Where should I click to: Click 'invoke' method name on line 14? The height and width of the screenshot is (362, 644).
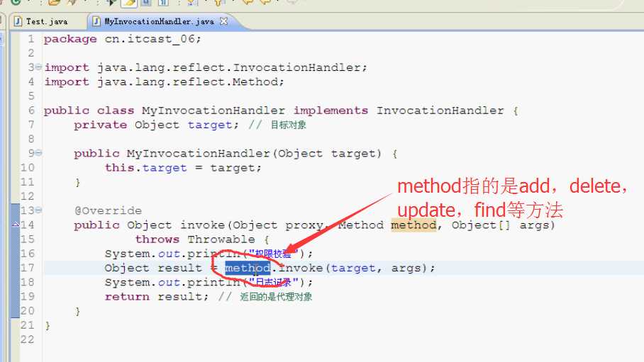(202, 225)
